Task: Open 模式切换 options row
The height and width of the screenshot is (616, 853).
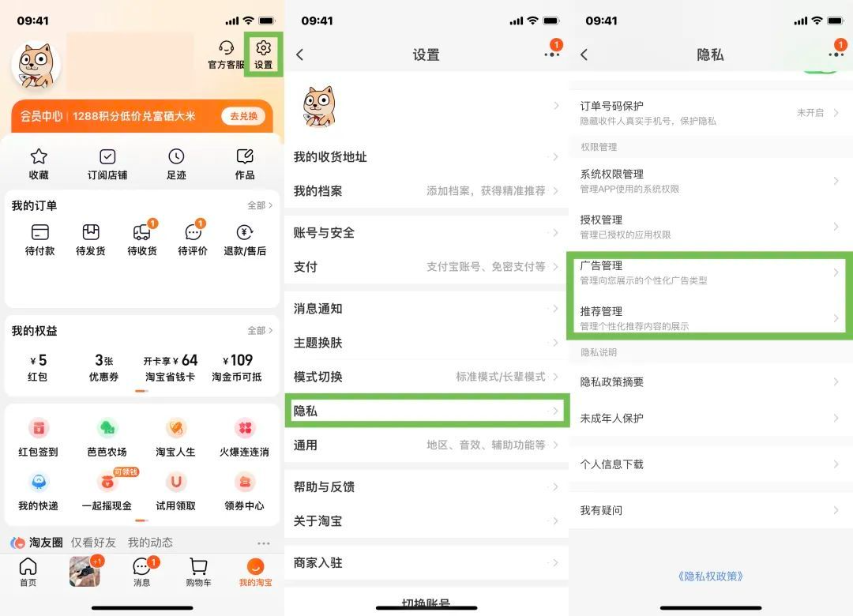Action: (x=426, y=377)
